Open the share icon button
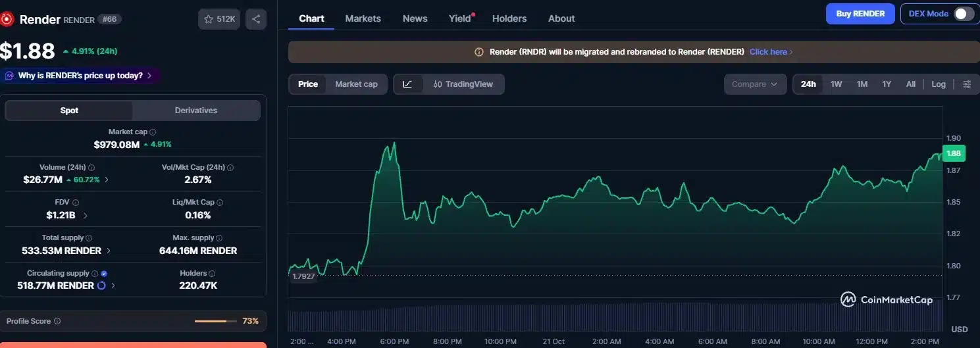The image size is (980, 348). click(256, 19)
